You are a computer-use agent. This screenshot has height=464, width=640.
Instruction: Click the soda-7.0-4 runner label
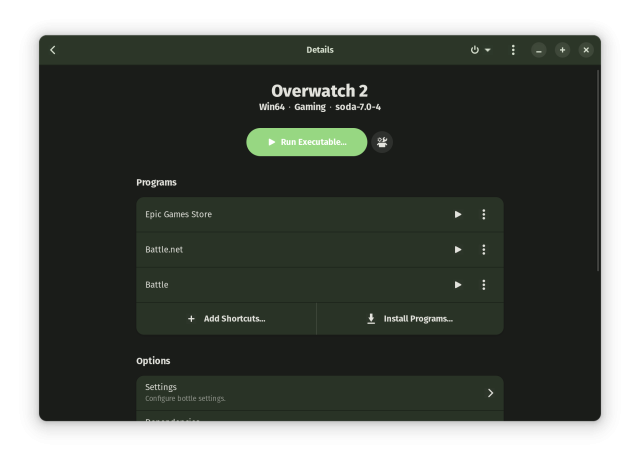click(x=358, y=107)
